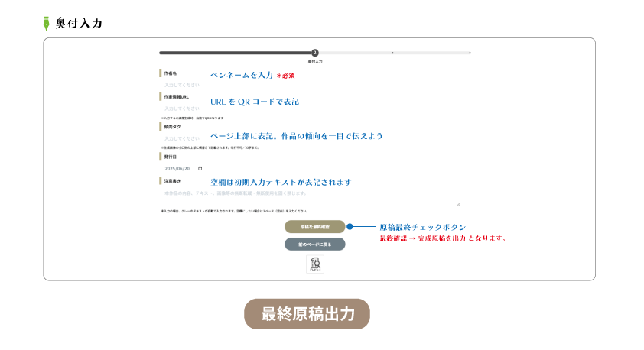The width and height of the screenshot is (644, 350).
Task: Click the 奥付入力 page title heading
Action: [x=79, y=23]
